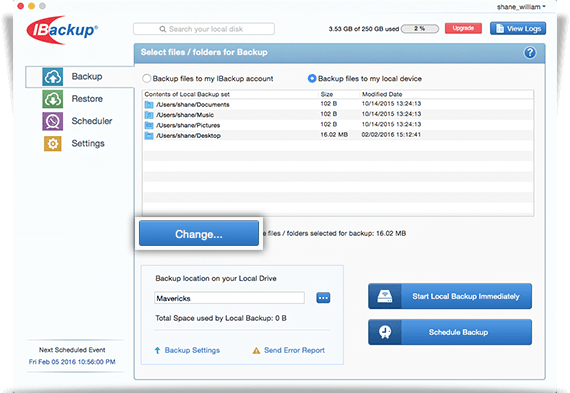Click folder icon for /Users/shane/Desktop

click(149, 136)
